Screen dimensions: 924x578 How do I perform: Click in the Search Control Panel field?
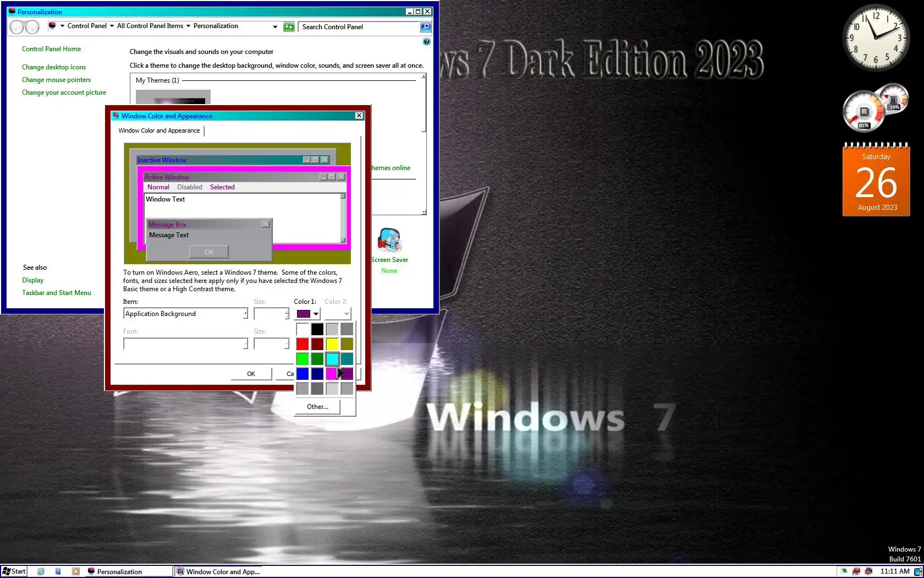359,26
